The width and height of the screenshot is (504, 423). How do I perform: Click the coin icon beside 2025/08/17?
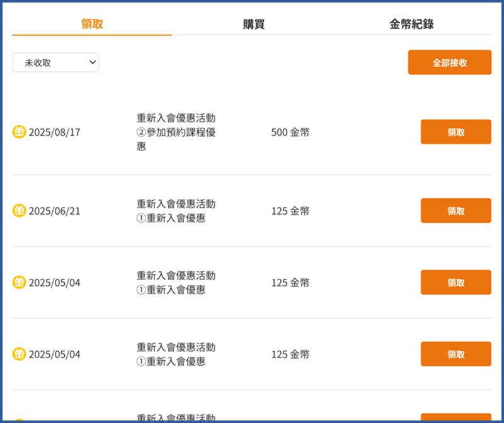click(x=19, y=132)
